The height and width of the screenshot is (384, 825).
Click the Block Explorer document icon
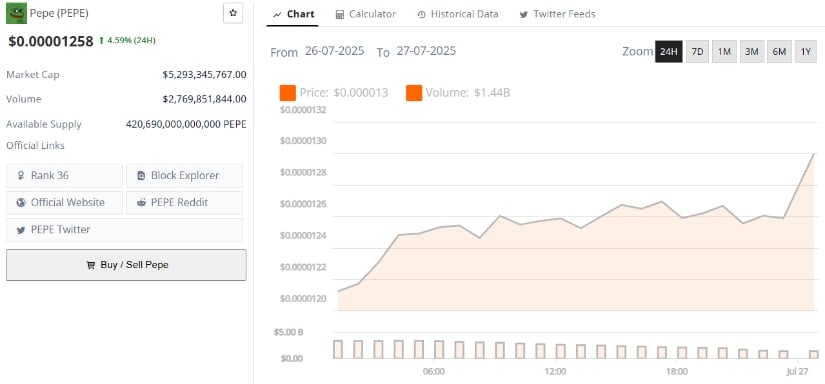pyautogui.click(x=141, y=176)
